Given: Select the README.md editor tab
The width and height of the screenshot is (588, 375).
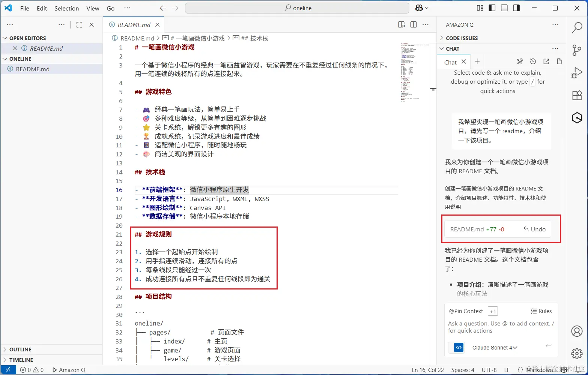Looking at the screenshot, I should 134,25.
